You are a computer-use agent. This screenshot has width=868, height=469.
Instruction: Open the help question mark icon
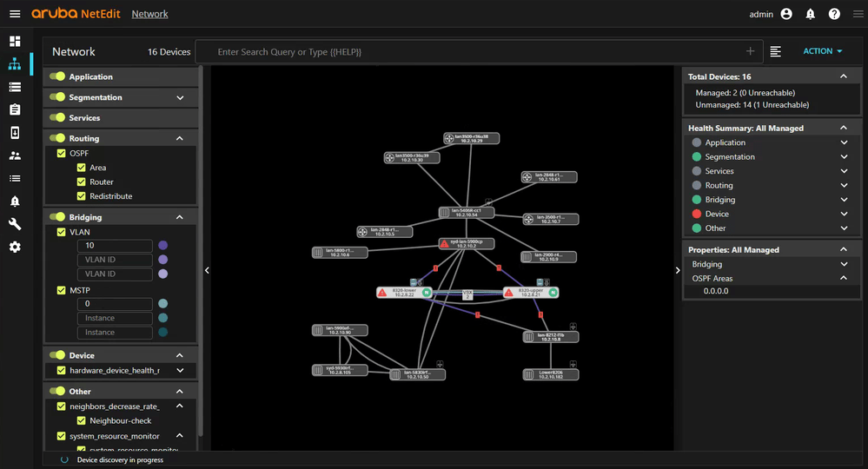point(834,14)
